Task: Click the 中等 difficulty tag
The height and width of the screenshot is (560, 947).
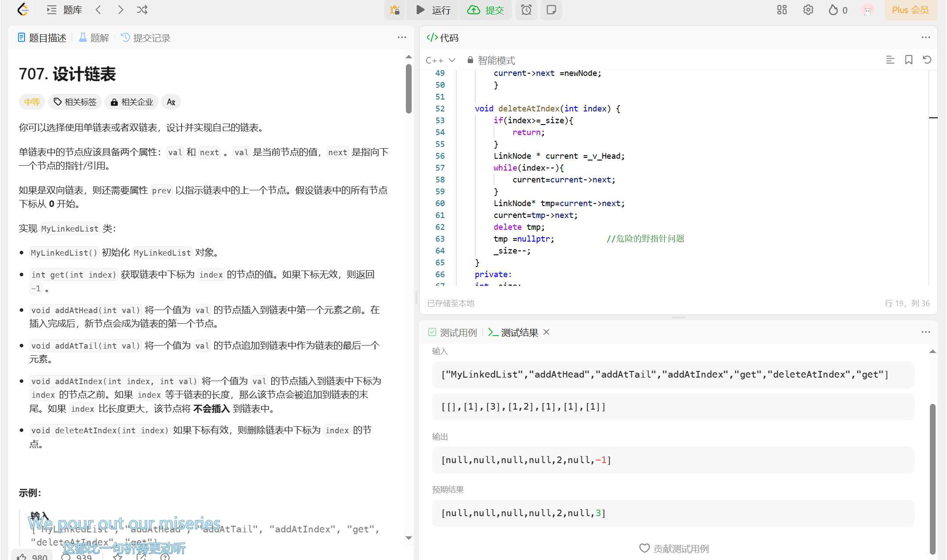Action: [32, 102]
